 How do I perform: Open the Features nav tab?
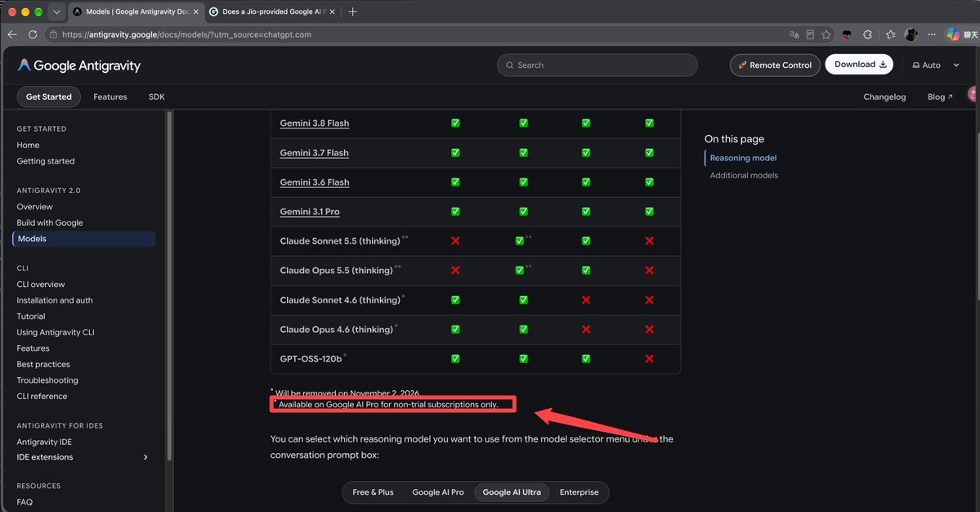[x=110, y=97]
